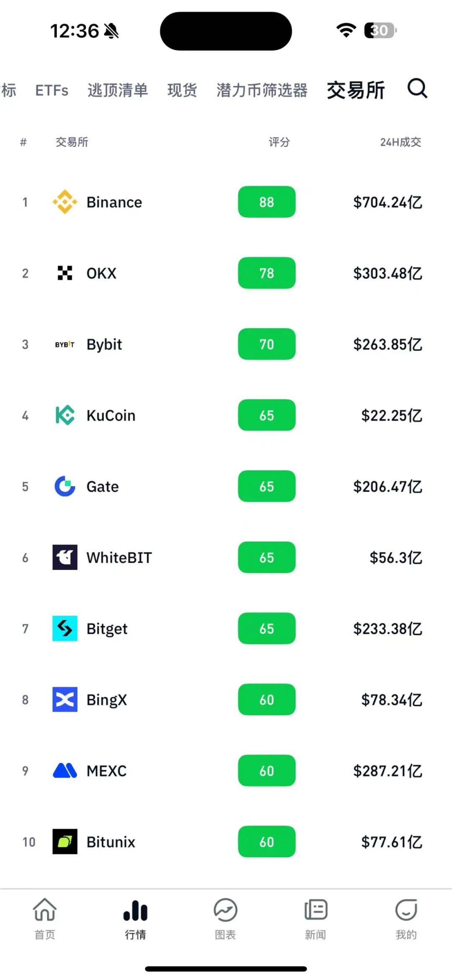Tap the Gate exchange logo

65,486
